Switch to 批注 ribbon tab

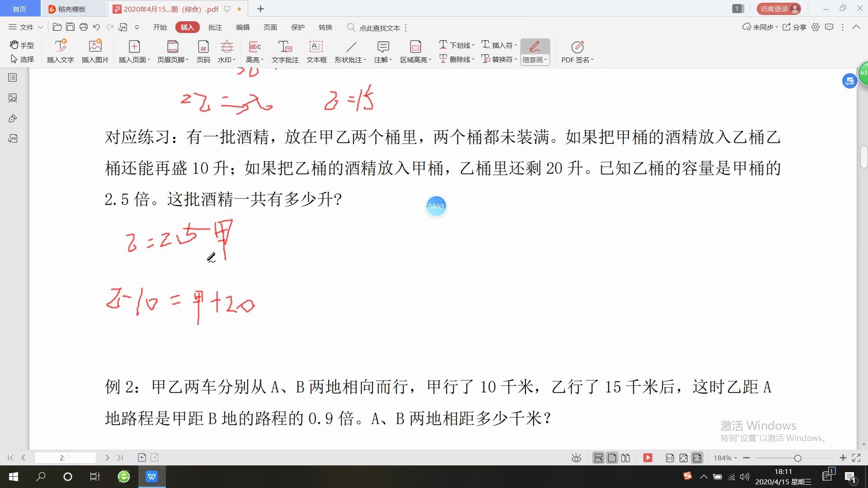[x=215, y=27]
